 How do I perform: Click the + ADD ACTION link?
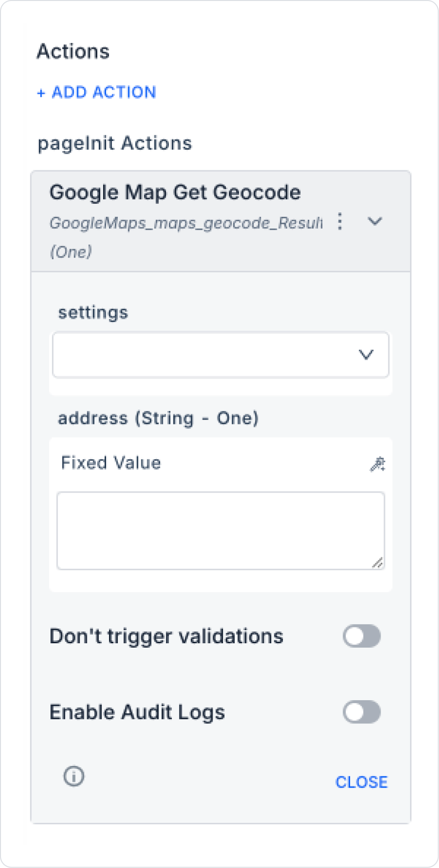[97, 92]
